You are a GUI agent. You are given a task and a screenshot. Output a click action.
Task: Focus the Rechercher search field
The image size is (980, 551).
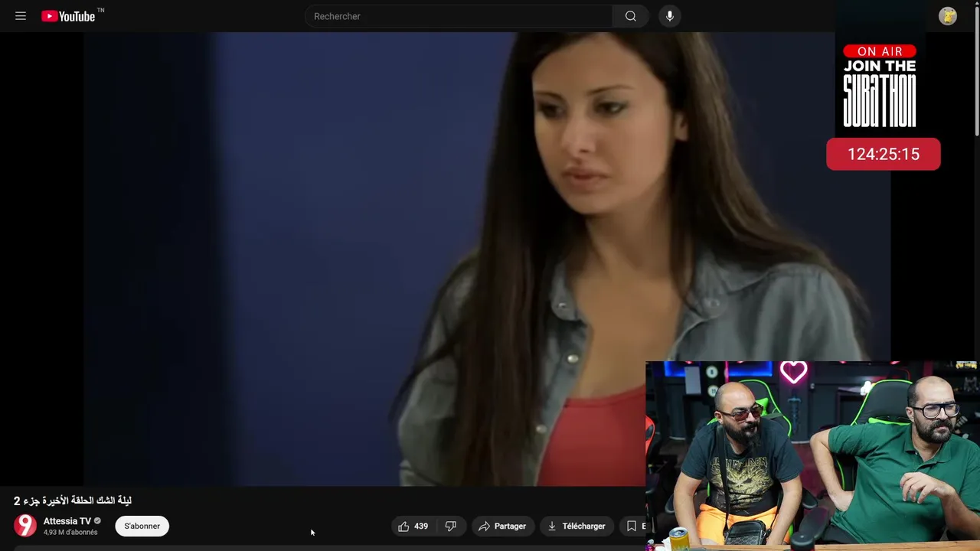pyautogui.click(x=458, y=16)
